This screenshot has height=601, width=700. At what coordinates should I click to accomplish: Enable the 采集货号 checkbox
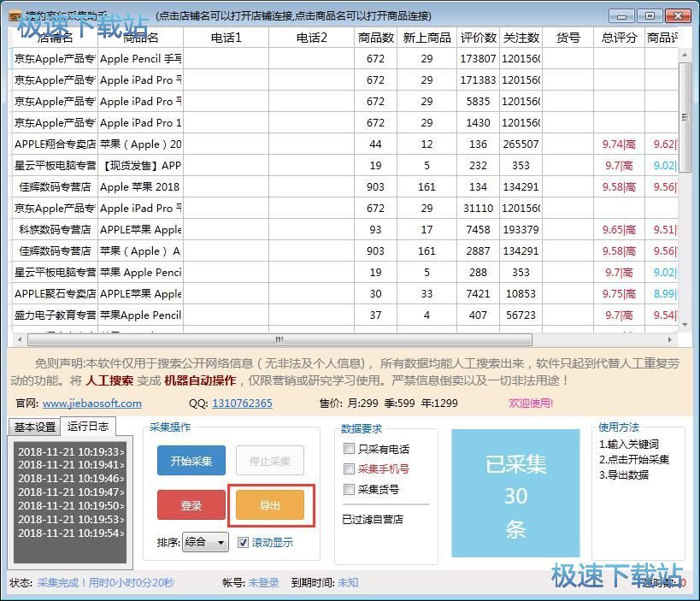(x=349, y=489)
